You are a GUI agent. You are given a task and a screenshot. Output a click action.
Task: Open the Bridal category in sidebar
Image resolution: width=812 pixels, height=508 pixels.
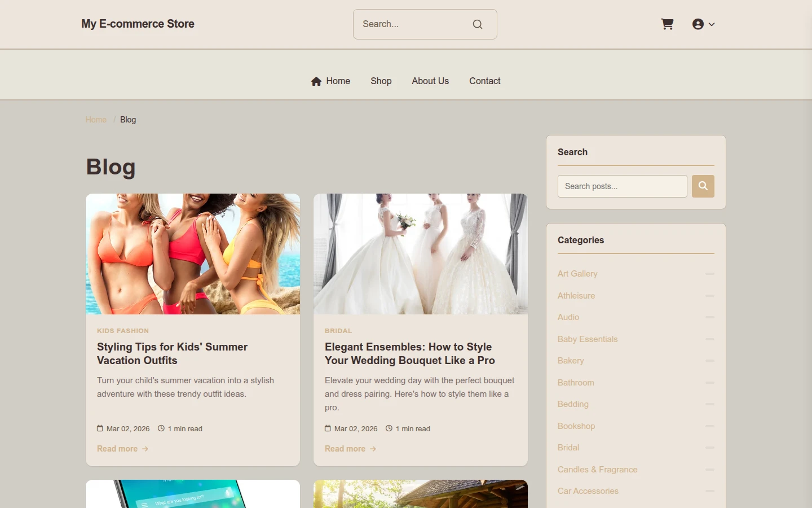tap(568, 448)
